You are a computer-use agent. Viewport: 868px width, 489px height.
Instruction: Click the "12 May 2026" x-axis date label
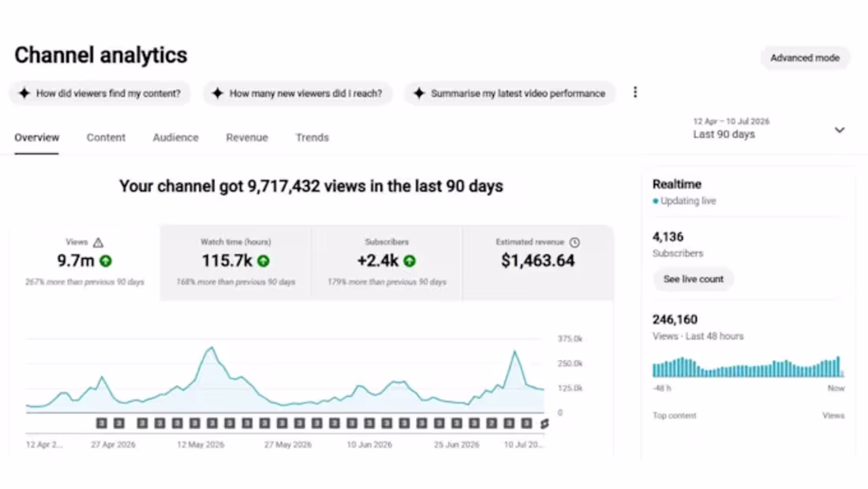point(200,445)
